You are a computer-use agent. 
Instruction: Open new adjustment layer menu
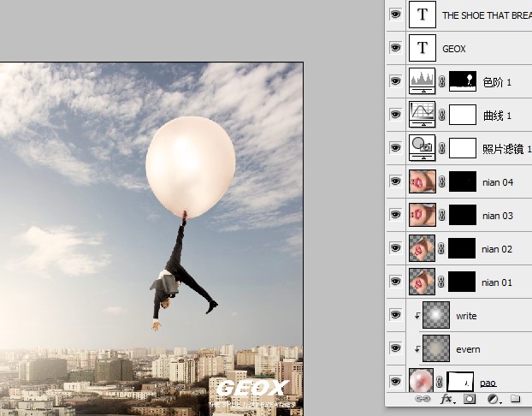click(x=494, y=399)
